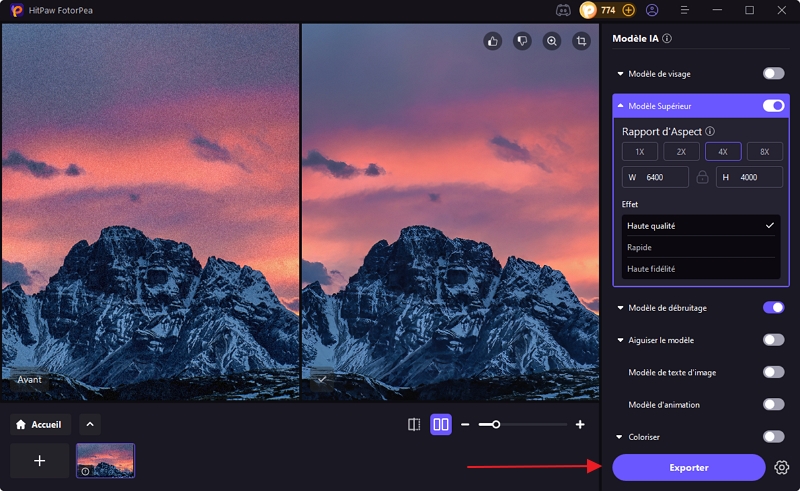Select the 2X upscale ratio button
Screen dimensions: 800x491
tap(681, 152)
